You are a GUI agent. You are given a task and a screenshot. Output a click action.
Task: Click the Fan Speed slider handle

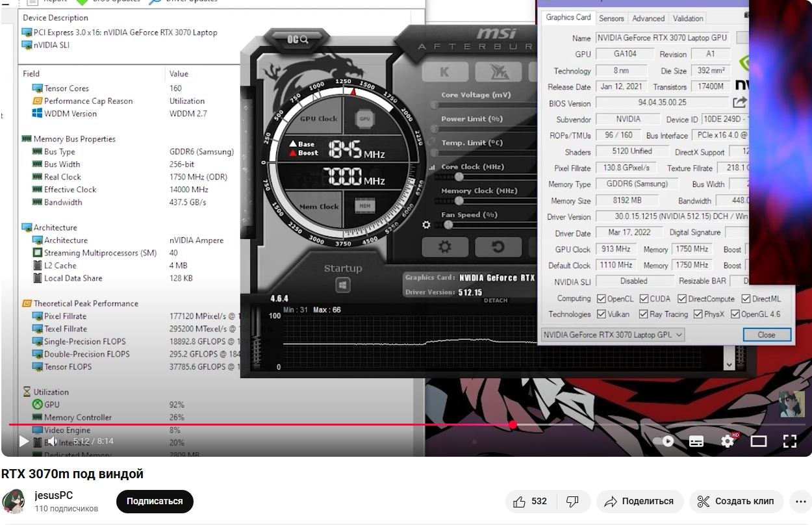(448, 225)
